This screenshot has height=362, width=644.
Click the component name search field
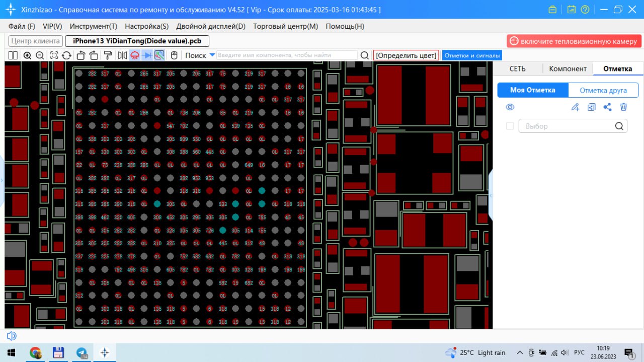(x=287, y=55)
